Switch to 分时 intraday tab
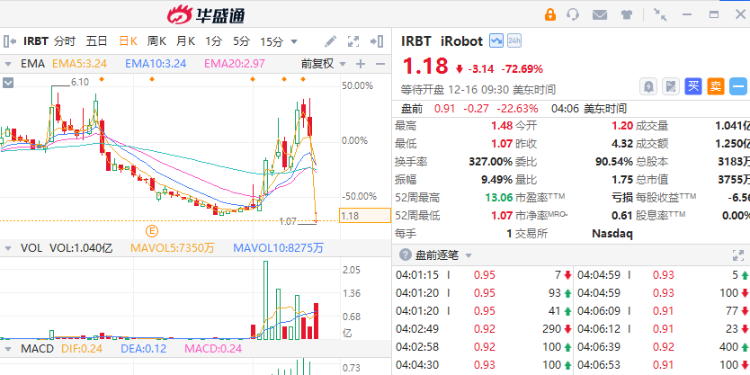 tap(65, 41)
